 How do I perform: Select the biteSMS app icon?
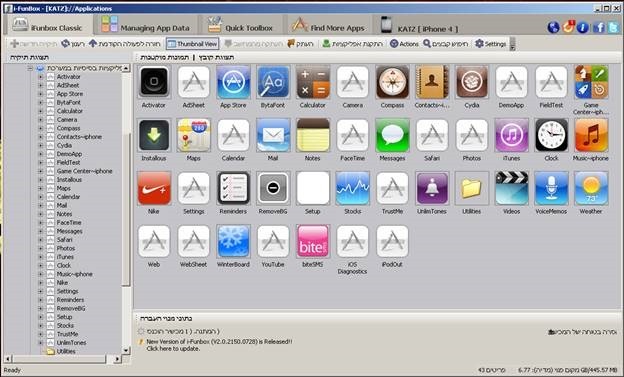[x=313, y=241]
